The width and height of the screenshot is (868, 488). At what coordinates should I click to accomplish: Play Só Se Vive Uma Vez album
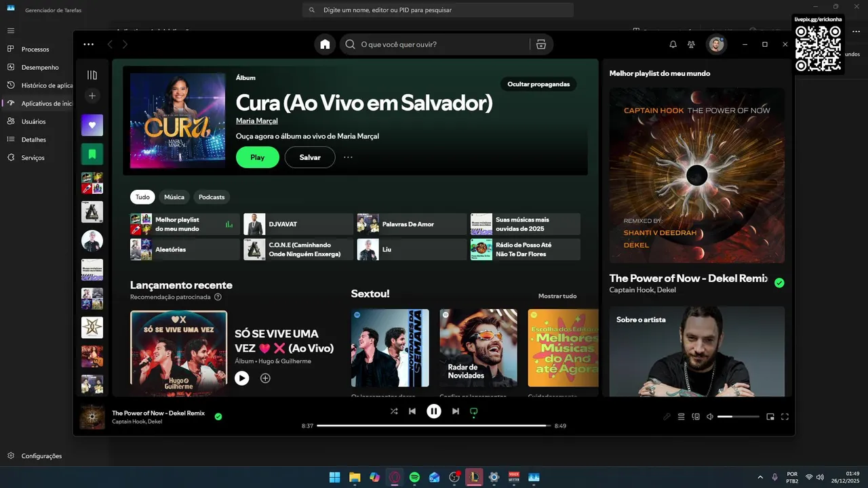[242, 378]
